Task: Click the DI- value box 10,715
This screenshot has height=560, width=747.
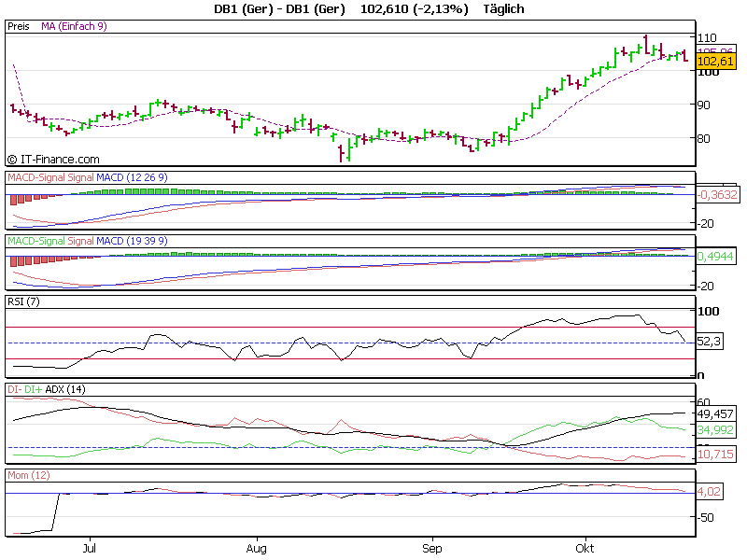Action: tap(715, 454)
